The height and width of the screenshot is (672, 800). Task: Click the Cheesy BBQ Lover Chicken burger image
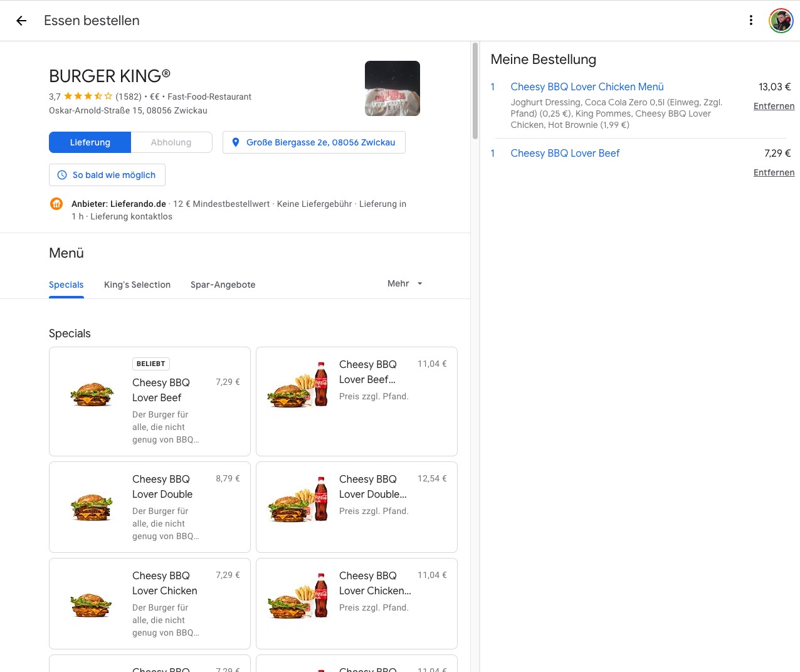92,606
